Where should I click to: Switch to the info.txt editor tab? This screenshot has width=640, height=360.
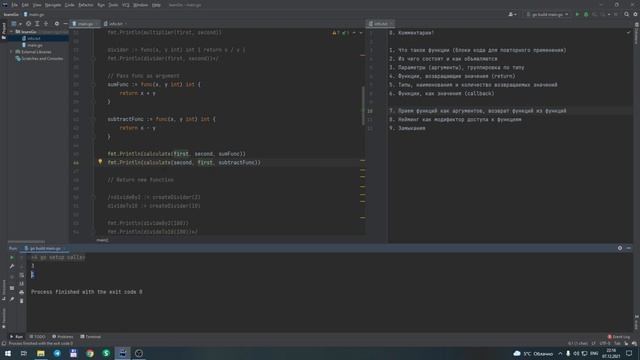pyautogui.click(x=116, y=24)
